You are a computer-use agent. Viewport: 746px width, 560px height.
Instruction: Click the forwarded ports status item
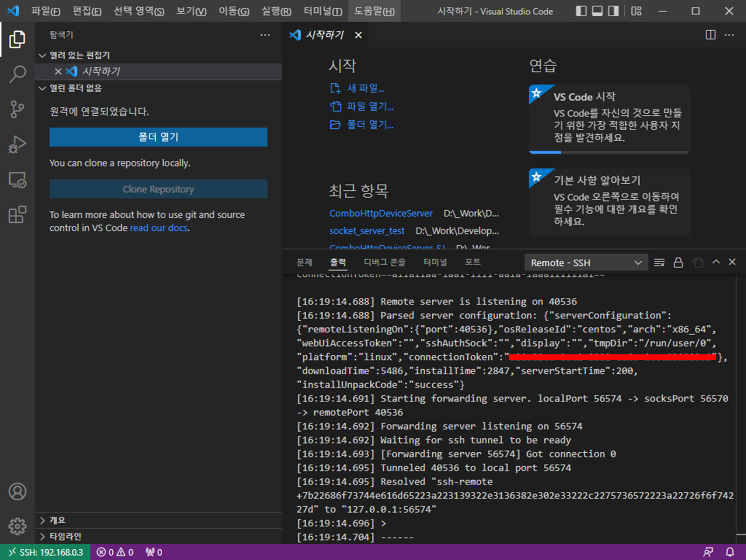(154, 552)
